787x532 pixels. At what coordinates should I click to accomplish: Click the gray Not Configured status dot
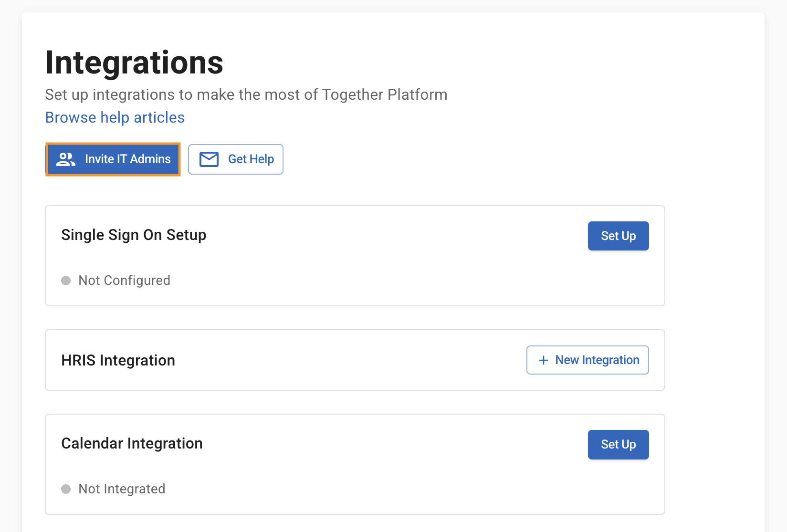point(66,281)
